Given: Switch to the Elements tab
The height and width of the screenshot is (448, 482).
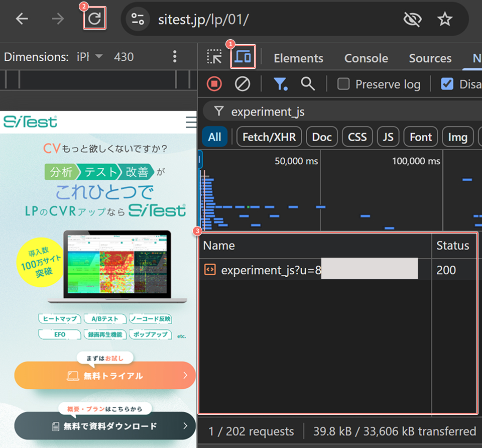Looking at the screenshot, I should coord(298,58).
